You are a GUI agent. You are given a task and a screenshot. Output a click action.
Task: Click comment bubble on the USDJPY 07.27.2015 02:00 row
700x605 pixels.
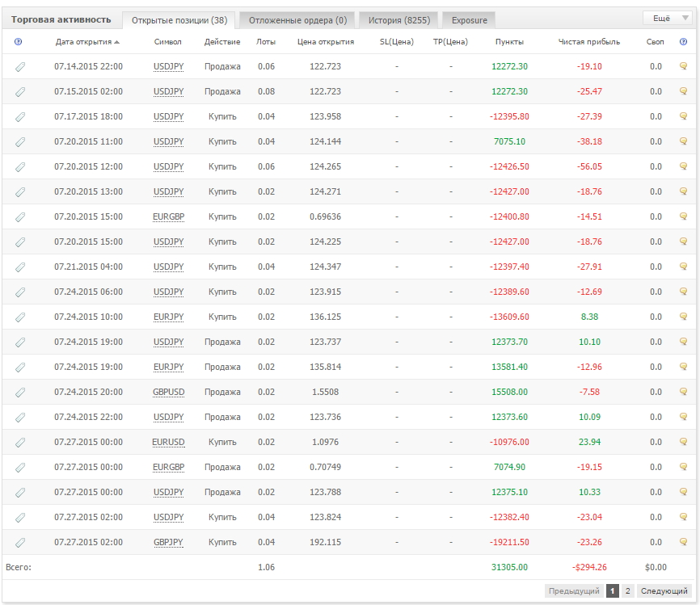point(683,517)
